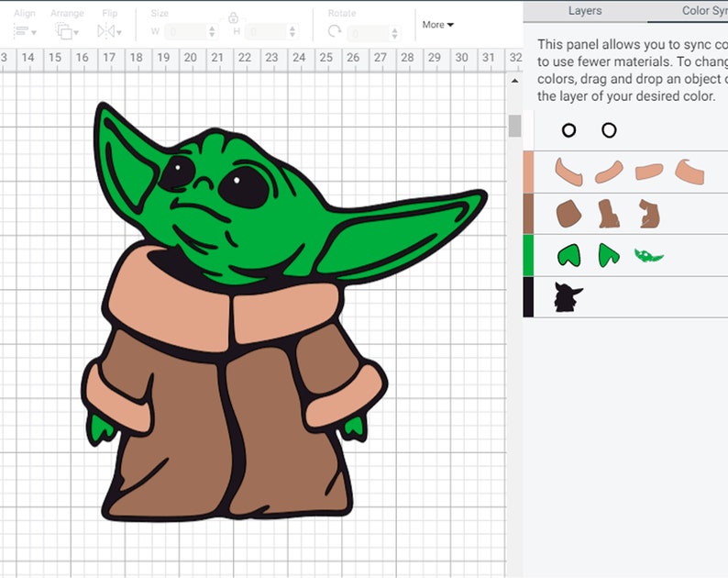Click the Rotate circular arrow icon
The width and height of the screenshot is (728, 578).
click(x=335, y=32)
